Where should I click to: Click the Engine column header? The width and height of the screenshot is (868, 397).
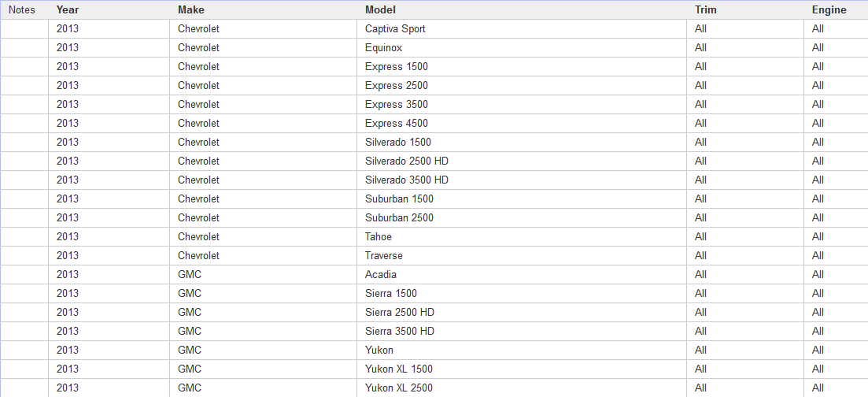[x=829, y=10]
